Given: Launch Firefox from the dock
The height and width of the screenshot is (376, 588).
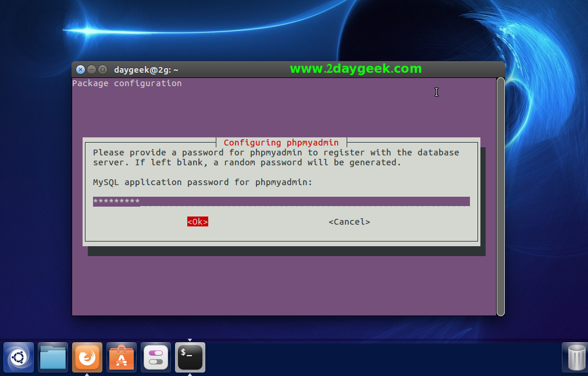Looking at the screenshot, I should click(x=87, y=357).
